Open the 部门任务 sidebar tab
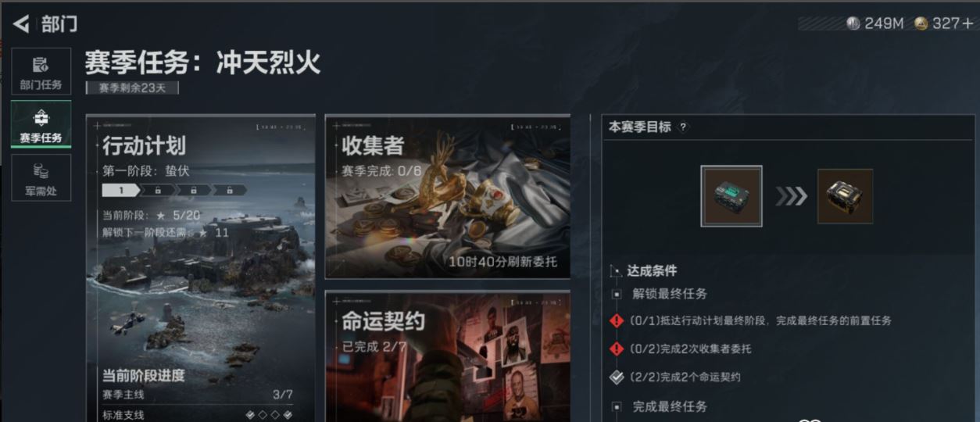Image resolution: width=980 pixels, height=422 pixels. [x=41, y=72]
